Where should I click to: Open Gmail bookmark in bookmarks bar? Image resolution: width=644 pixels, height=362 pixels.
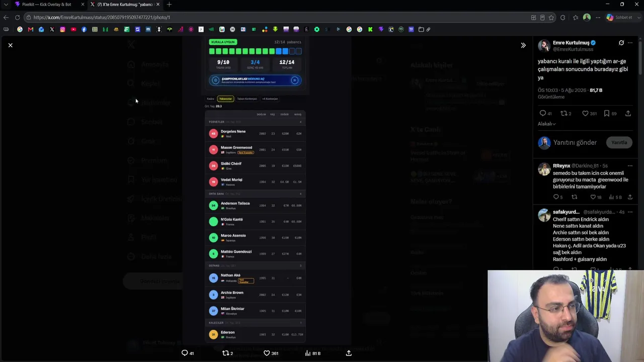pos(30,29)
